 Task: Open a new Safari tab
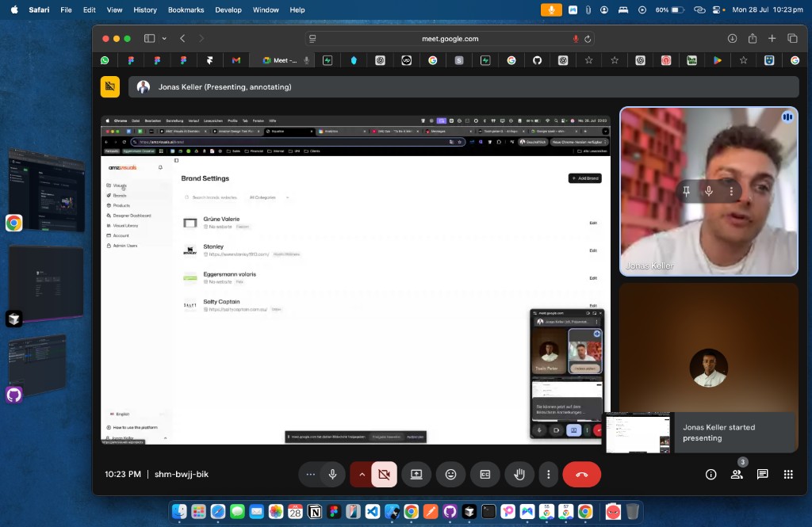tap(772, 38)
